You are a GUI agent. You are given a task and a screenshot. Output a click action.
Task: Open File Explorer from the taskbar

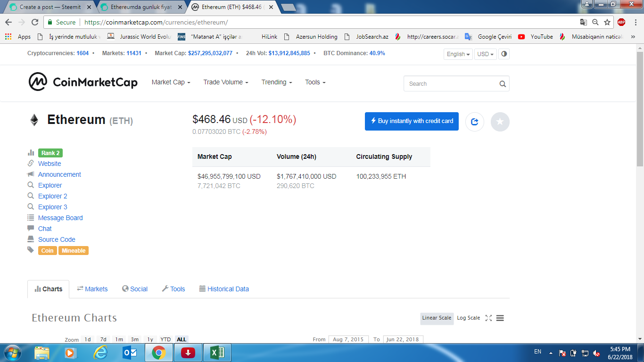pos(42,353)
